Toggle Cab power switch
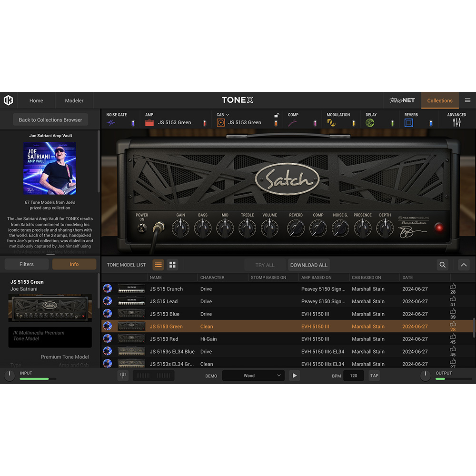Image resolution: width=476 pixels, height=476 pixels. click(x=276, y=123)
